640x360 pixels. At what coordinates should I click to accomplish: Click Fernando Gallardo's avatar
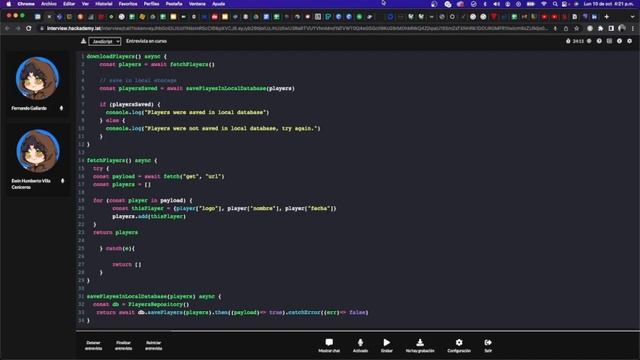[x=37, y=78]
